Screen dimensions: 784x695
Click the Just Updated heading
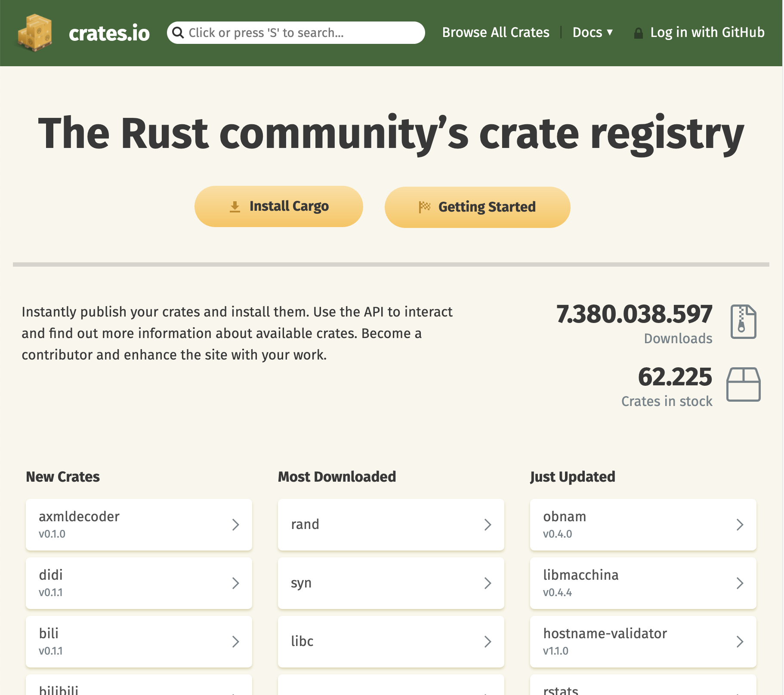[x=573, y=477]
